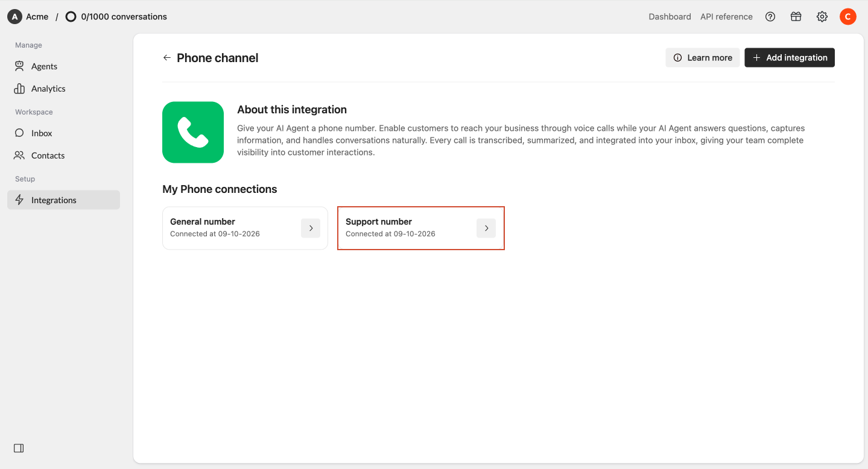The height and width of the screenshot is (469, 868).
Task: Click the My Phone connections heading
Action: click(x=220, y=189)
